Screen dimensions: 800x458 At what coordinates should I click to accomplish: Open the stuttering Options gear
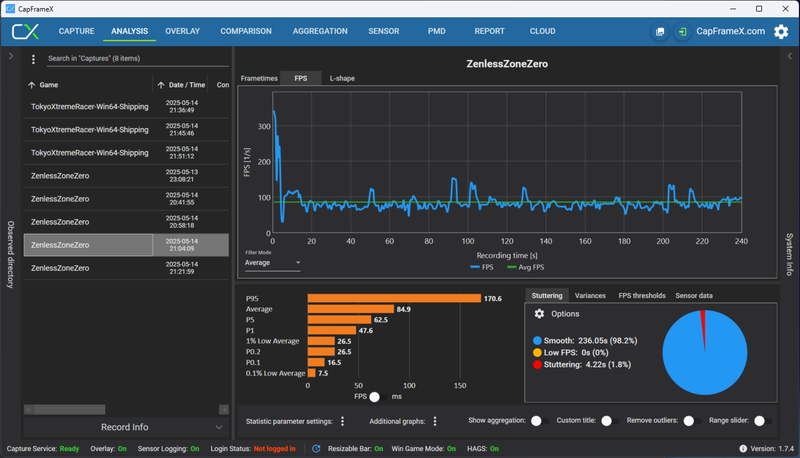(539, 314)
